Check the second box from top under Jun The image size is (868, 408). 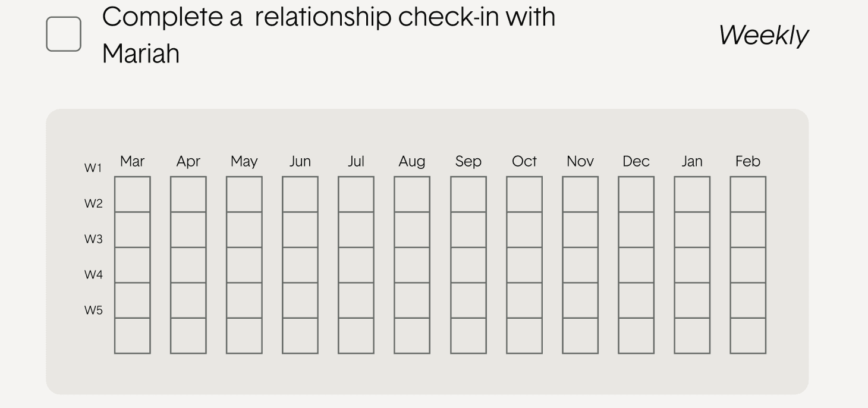(300, 230)
